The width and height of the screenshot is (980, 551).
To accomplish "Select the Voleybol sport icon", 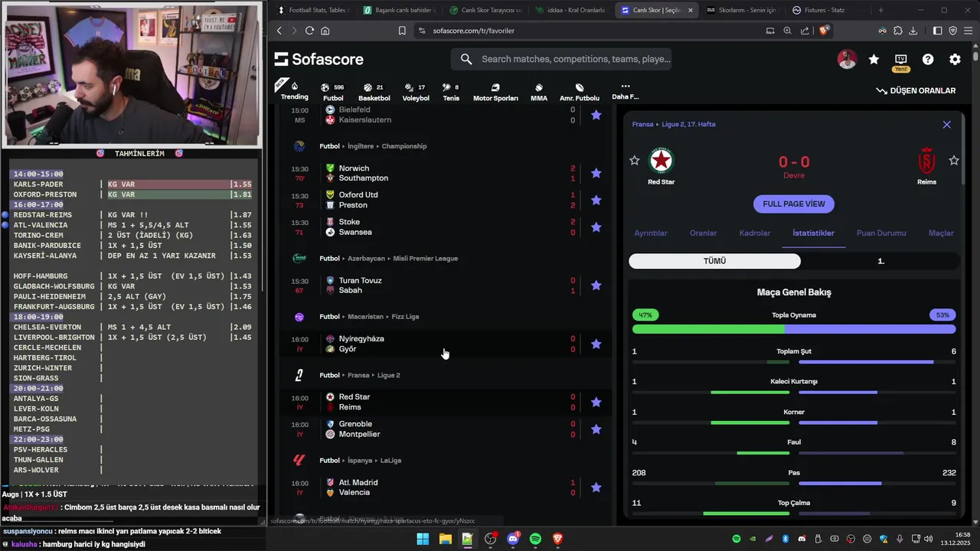I will pyautogui.click(x=416, y=92).
